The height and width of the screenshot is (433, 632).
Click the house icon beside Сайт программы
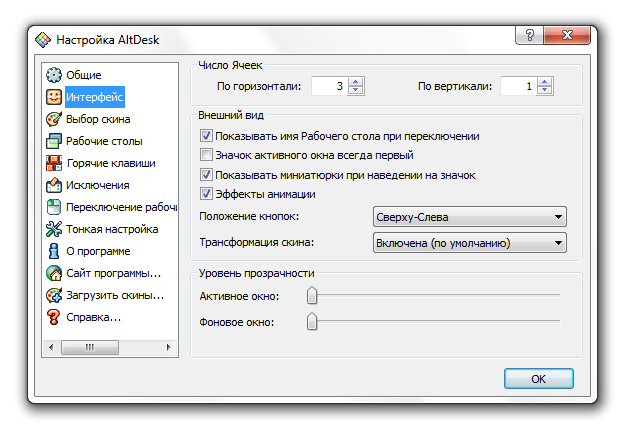54,273
